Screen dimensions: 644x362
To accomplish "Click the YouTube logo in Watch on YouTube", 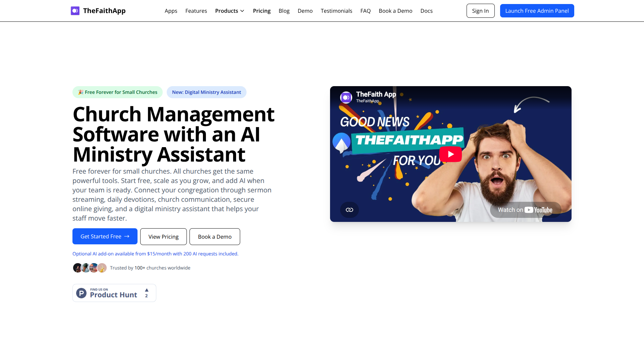I will 538,210.
